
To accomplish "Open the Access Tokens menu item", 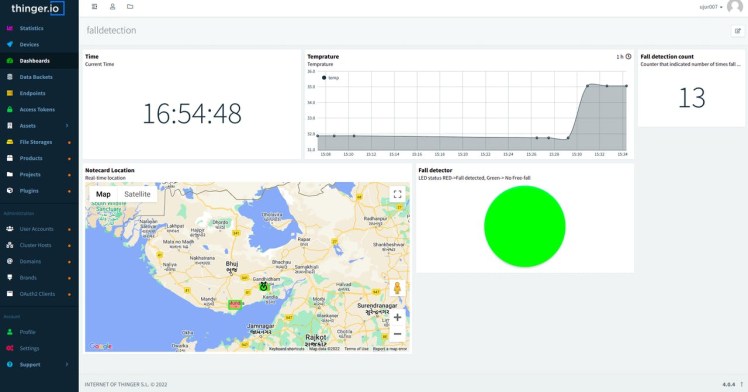I will coord(39,109).
